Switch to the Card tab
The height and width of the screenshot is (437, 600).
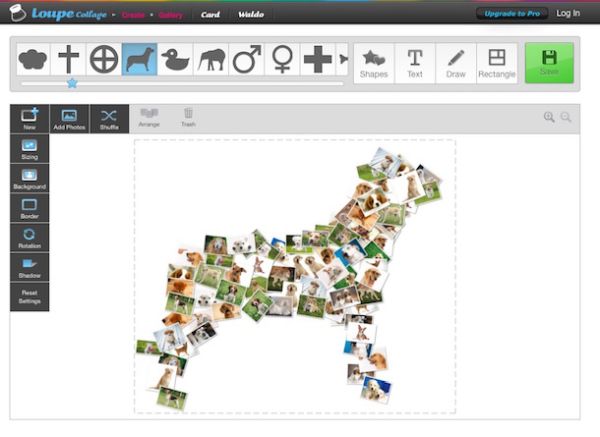(x=210, y=14)
